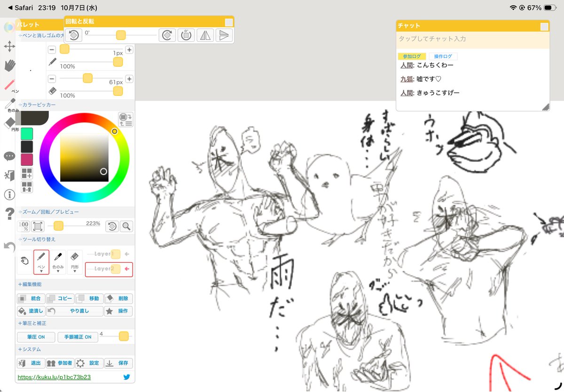This screenshot has width=564, height=392.
Task: Toggle the square box in チャット title bar
Action: 544,27
